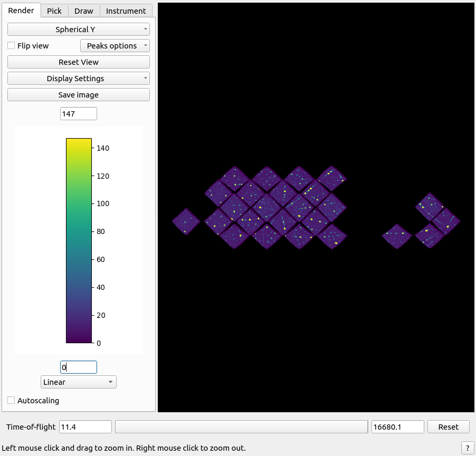Image resolution: width=476 pixels, height=456 pixels.
Task: Switch to the Pick tab
Action: tap(54, 11)
